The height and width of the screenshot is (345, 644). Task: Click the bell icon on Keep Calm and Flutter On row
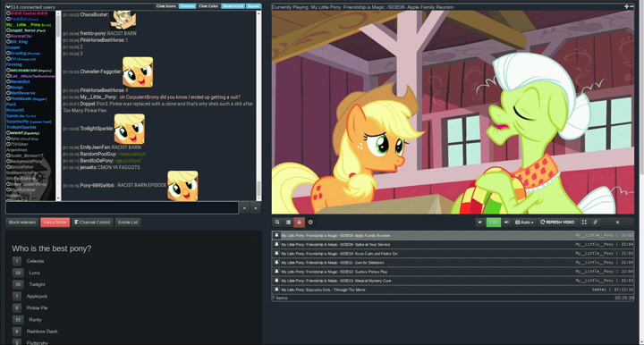point(276,253)
